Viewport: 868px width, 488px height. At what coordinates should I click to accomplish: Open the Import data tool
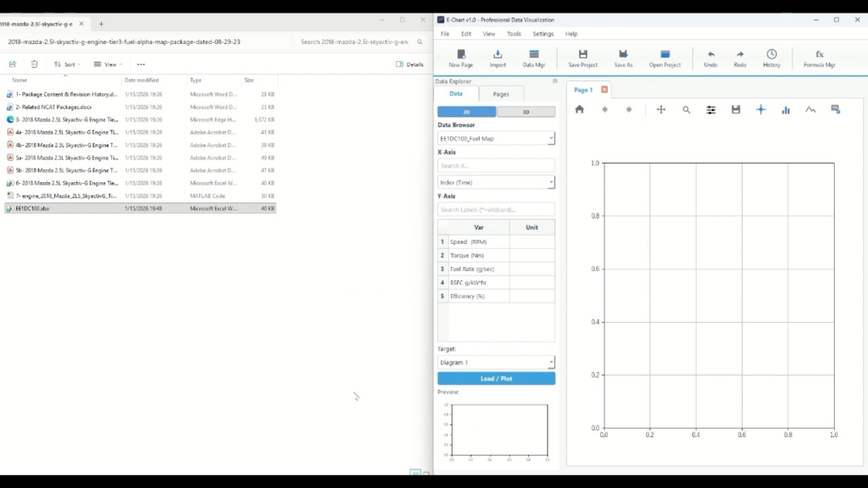498,58
